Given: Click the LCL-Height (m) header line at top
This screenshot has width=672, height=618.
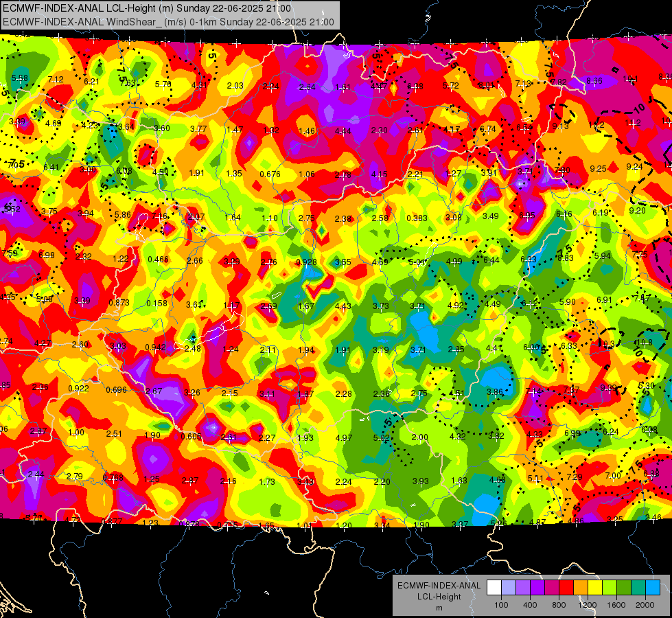Looking at the screenshot, I should [147, 8].
